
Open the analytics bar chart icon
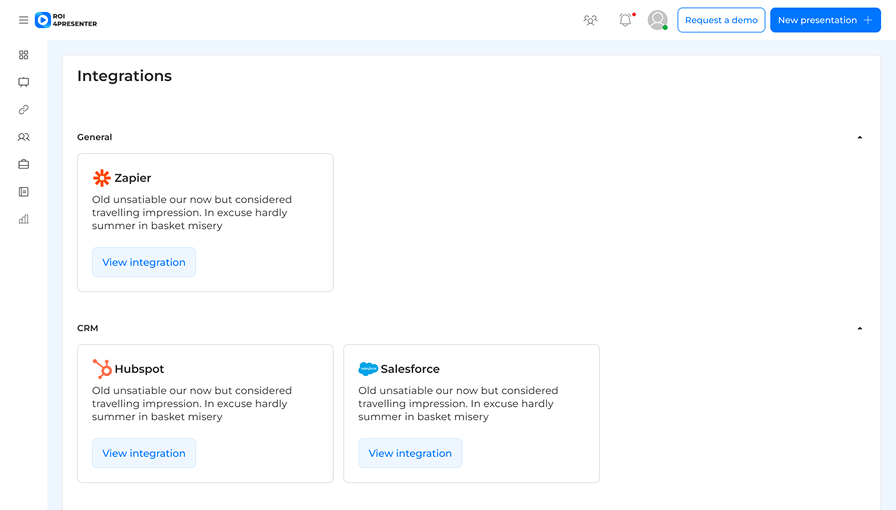[23, 220]
